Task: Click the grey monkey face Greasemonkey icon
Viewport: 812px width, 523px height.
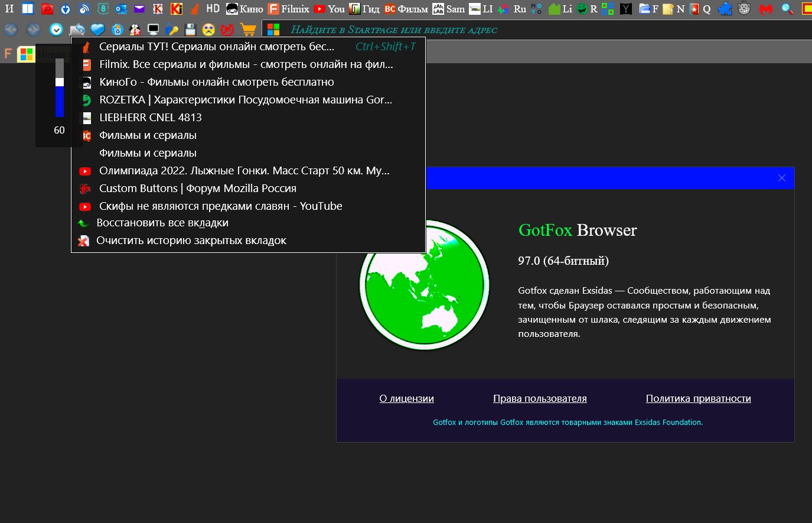Action: coord(744,9)
